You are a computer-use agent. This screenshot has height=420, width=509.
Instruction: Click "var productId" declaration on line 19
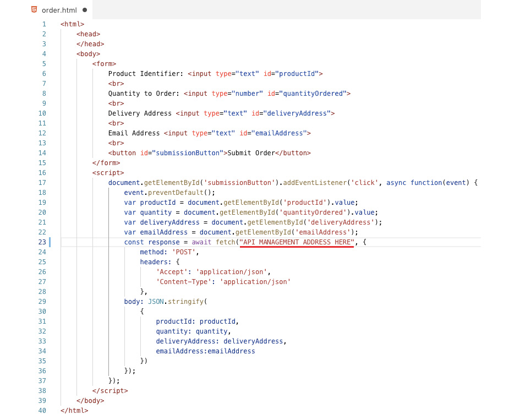[x=150, y=203]
